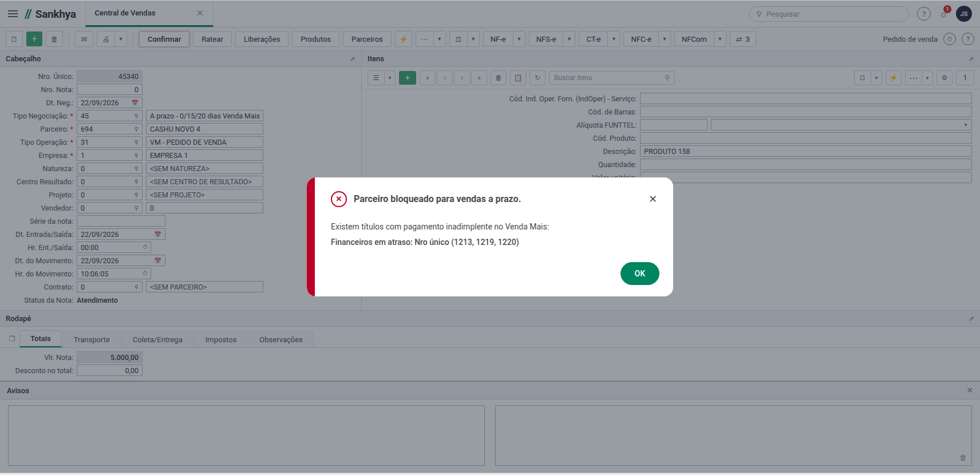Expand the NFS-e dropdown arrow
The height and width of the screenshot is (475, 980).
[x=569, y=39]
